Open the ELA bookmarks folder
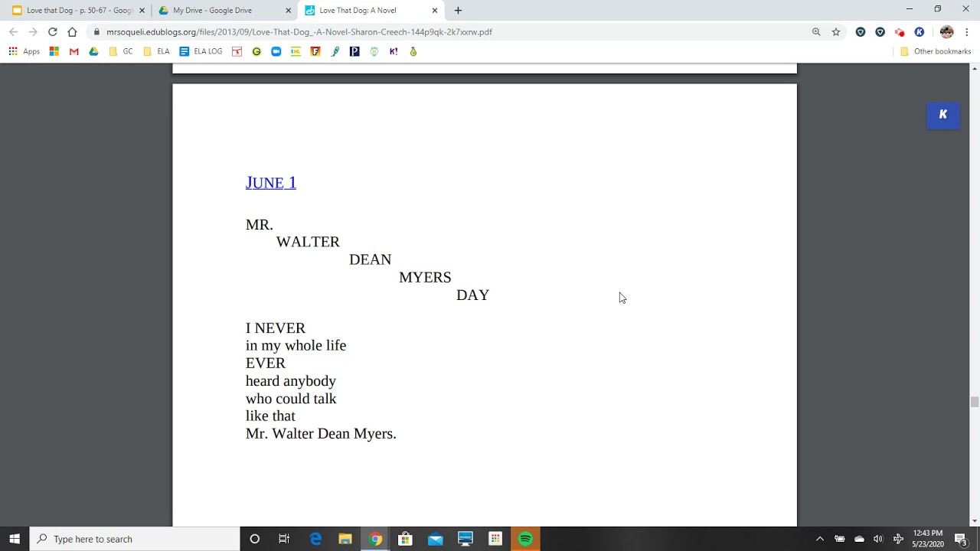This screenshot has height=551, width=980. click(156, 51)
